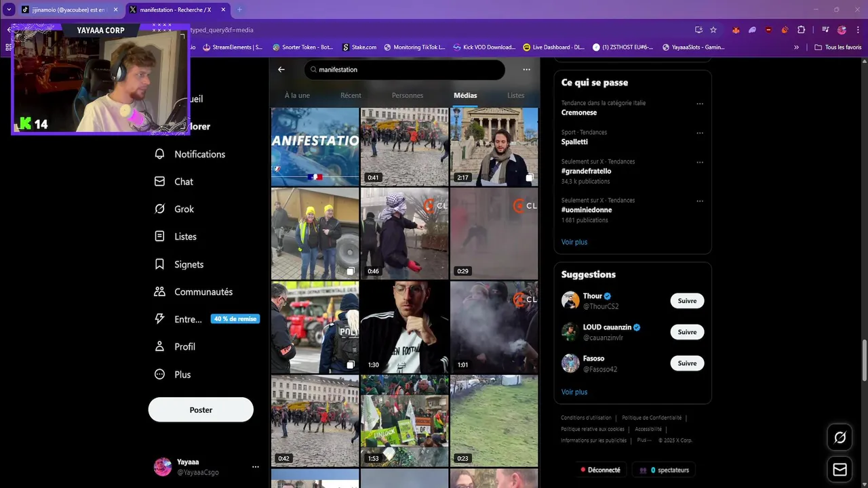This screenshot has width=868, height=488.
Task: Open Communautés in the sidebar
Action: coord(193,291)
